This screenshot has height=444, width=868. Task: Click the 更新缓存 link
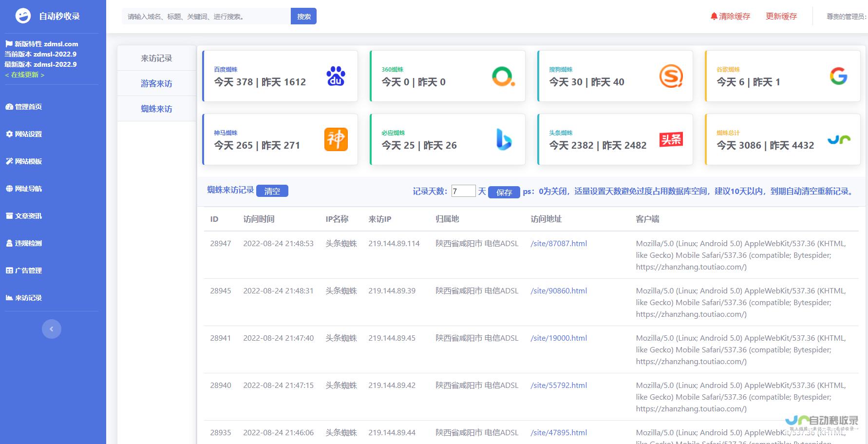pyautogui.click(x=781, y=16)
